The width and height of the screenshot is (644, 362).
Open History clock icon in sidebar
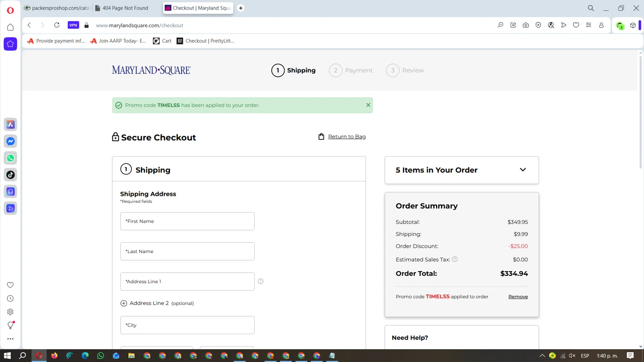tap(10, 299)
